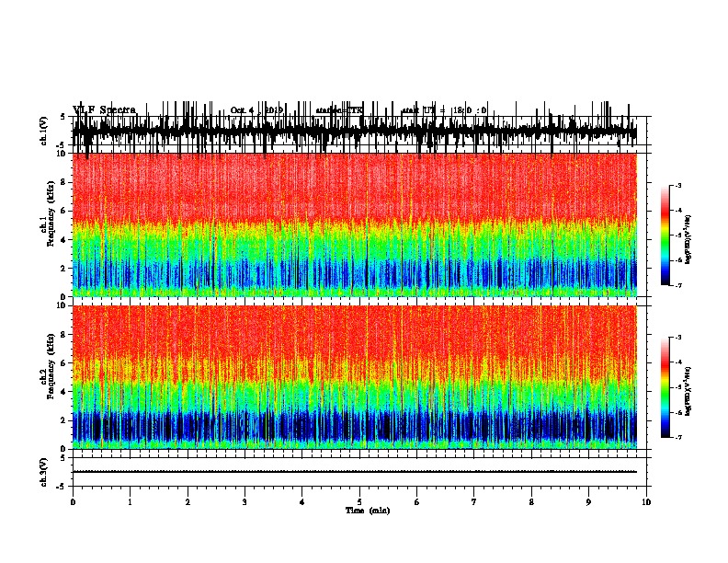Viewport: 728px width, 563px height.
Task: Select the ch.2 colorbar "log(PSD)(V²/Hz)" label
Action: (x=688, y=391)
